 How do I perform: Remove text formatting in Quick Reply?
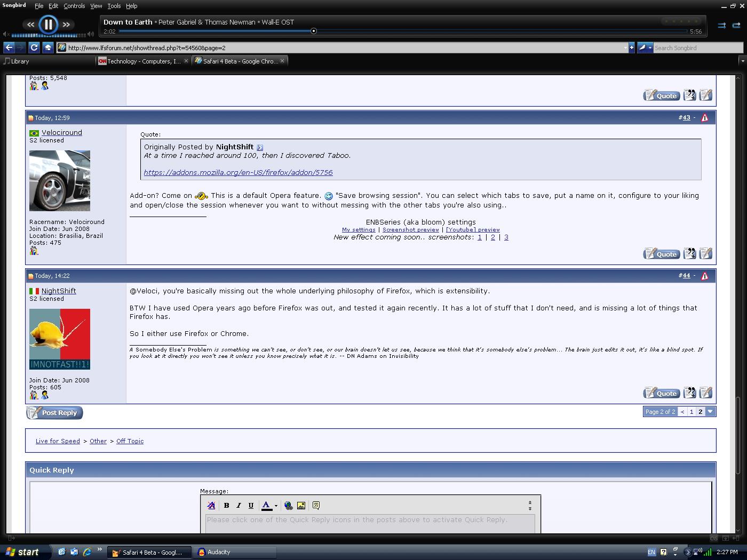(211, 506)
